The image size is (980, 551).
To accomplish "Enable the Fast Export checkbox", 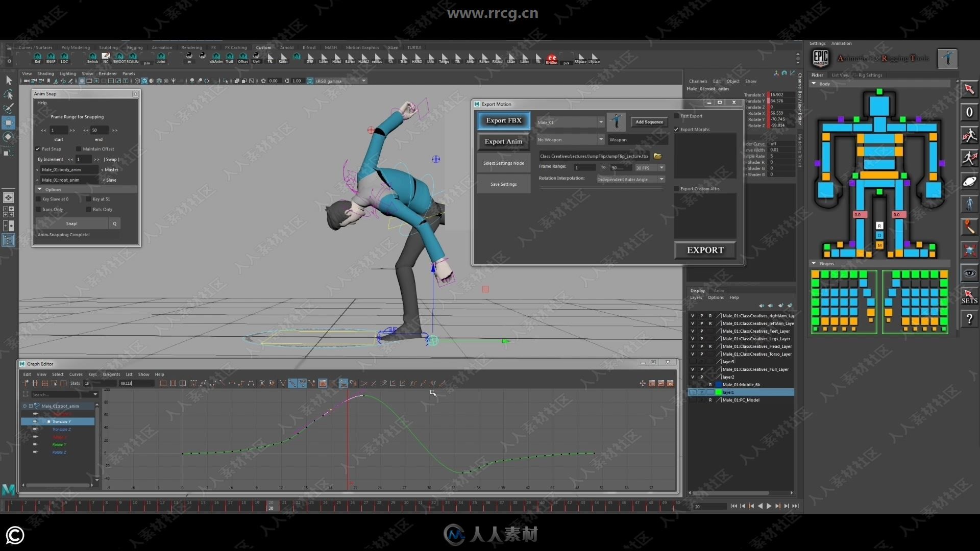I will click(x=676, y=116).
